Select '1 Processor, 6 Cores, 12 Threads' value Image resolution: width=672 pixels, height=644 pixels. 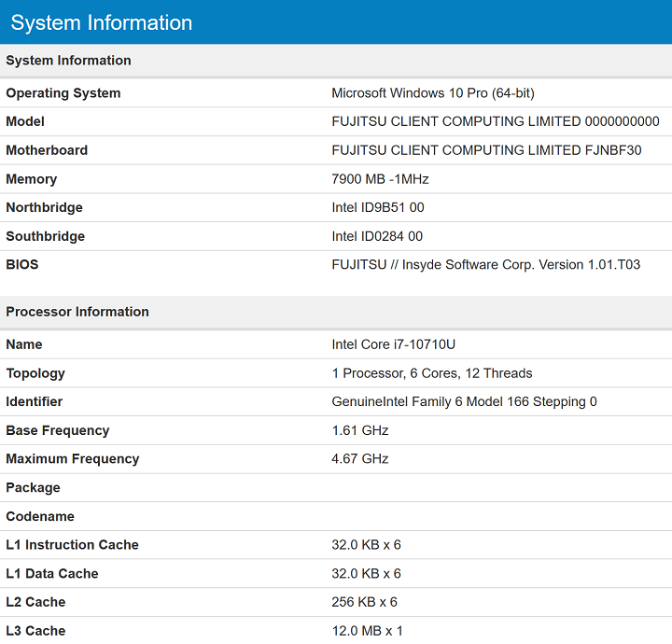coord(432,373)
